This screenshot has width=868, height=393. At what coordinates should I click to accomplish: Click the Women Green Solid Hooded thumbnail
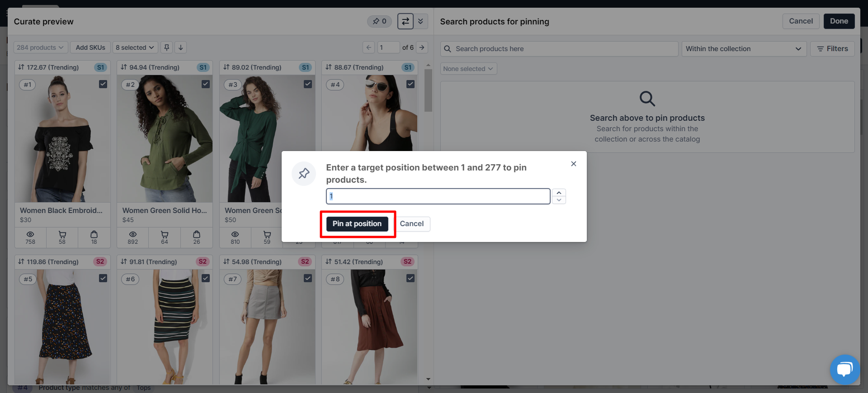coord(165,139)
